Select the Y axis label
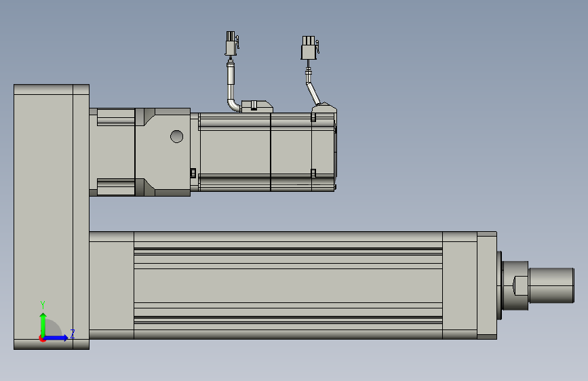The width and height of the screenshot is (588, 381). click(43, 304)
